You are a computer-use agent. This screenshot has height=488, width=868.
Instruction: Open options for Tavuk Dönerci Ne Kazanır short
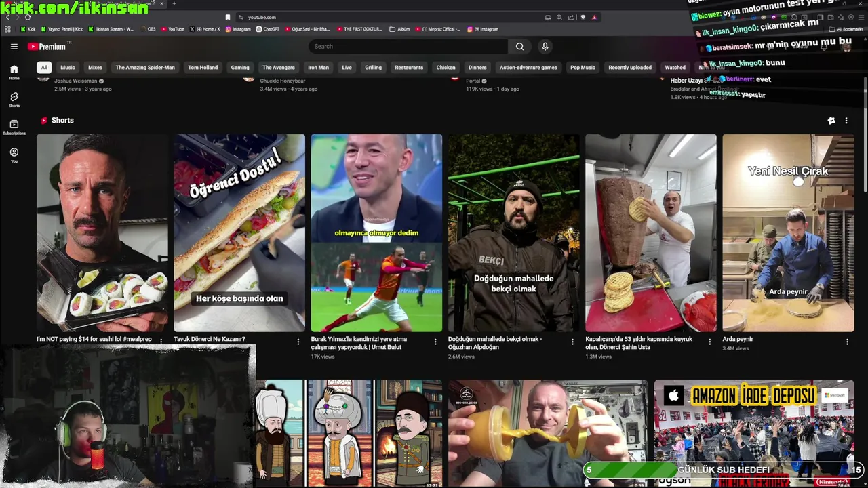coord(298,342)
